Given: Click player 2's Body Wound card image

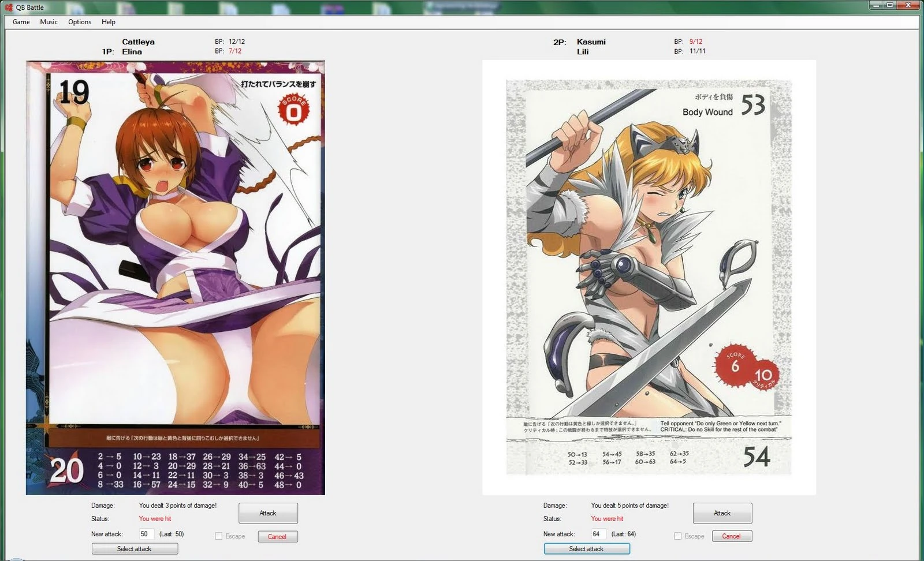Looking at the screenshot, I should click(649, 278).
